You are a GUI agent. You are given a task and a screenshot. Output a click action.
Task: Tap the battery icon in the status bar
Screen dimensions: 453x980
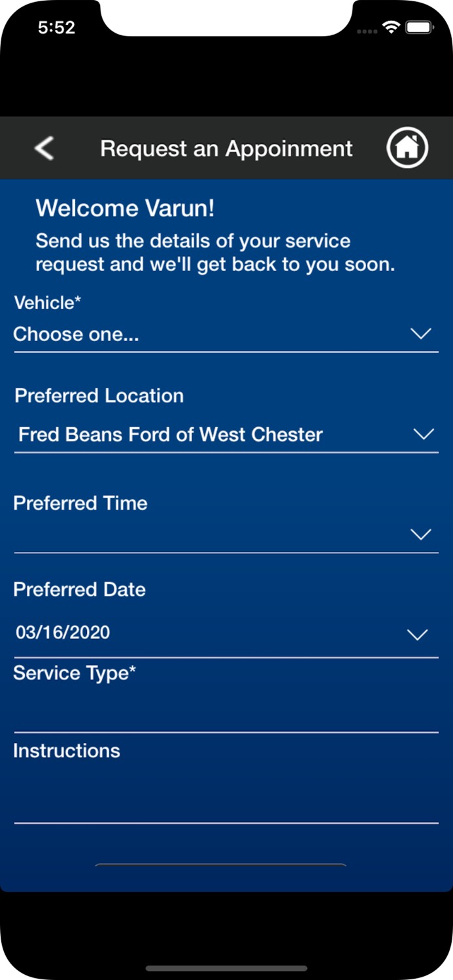pyautogui.click(x=419, y=27)
